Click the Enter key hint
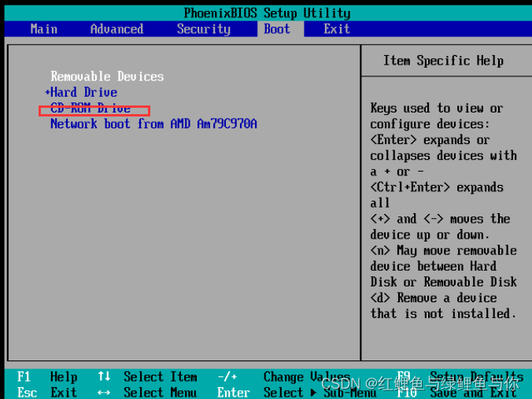This screenshot has width=532, height=399. (x=234, y=392)
